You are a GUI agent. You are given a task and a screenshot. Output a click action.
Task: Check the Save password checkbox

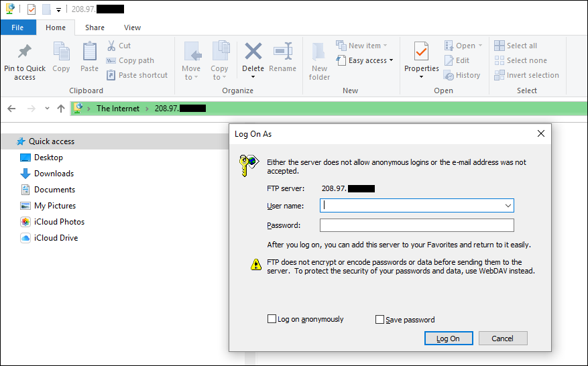(x=380, y=320)
